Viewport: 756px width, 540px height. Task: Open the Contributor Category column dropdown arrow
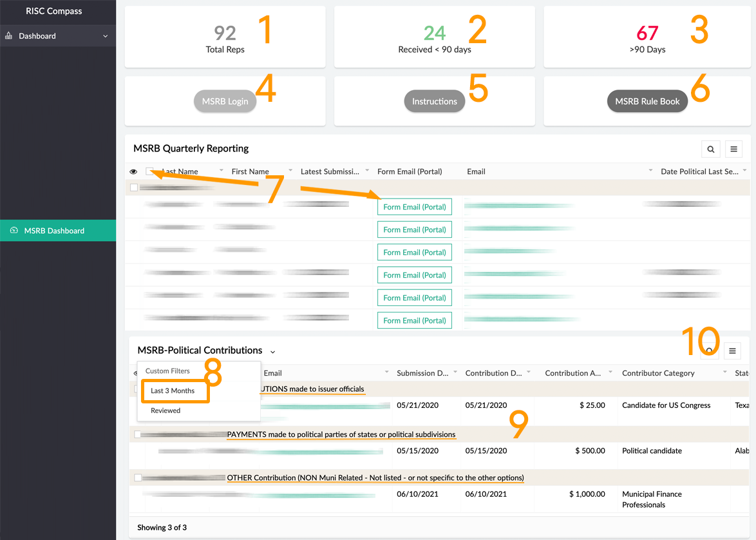[724, 372]
